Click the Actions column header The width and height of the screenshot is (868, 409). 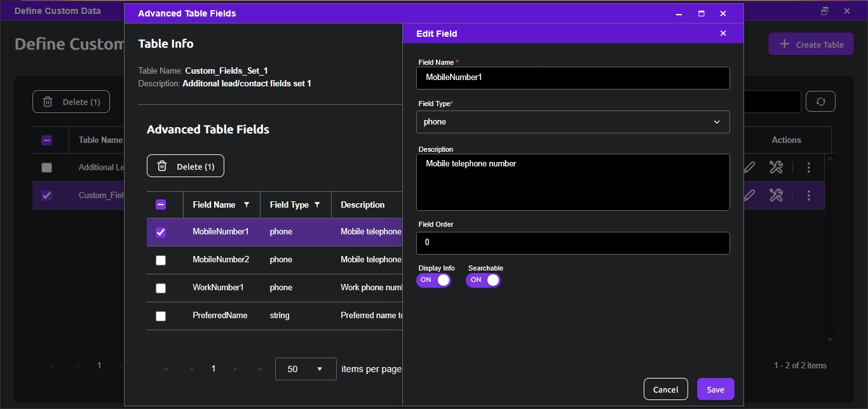tap(787, 140)
